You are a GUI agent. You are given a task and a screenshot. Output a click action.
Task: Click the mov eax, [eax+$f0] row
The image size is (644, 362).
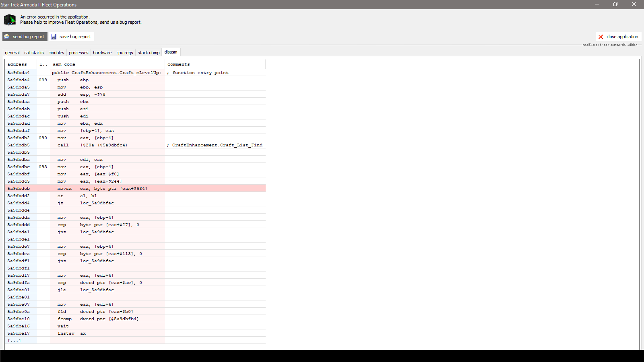135,174
